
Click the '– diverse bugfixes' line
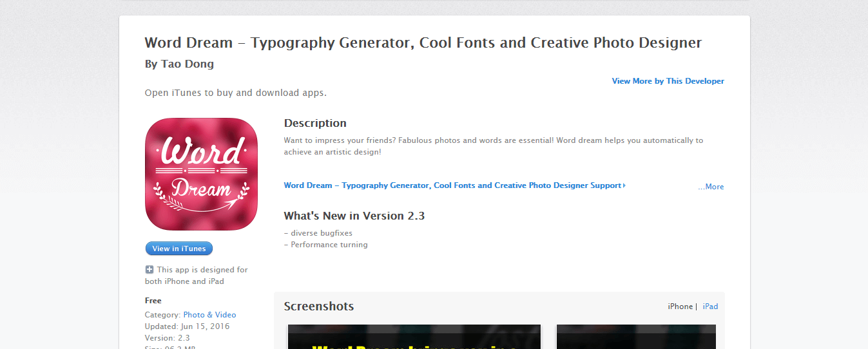pyautogui.click(x=318, y=233)
